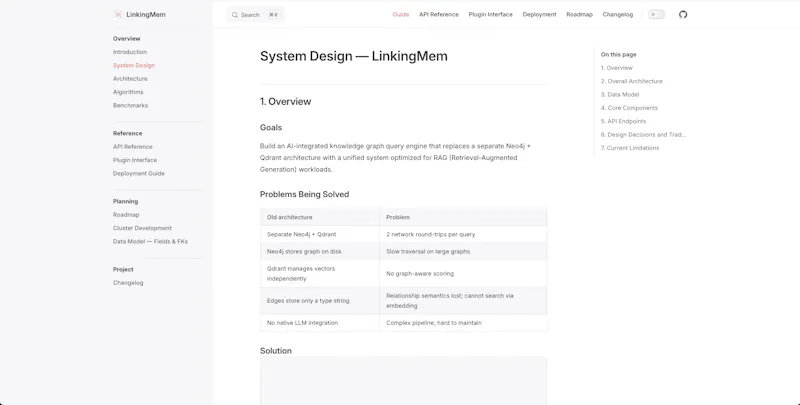Jump to 5. API Endpoints in outline
Screen dimensions: 800x405
(623, 121)
